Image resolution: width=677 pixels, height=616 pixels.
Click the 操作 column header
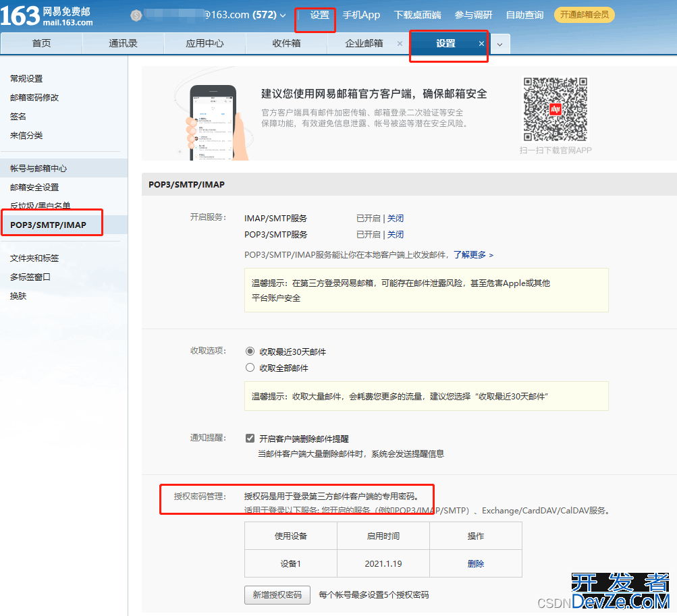tap(476, 536)
